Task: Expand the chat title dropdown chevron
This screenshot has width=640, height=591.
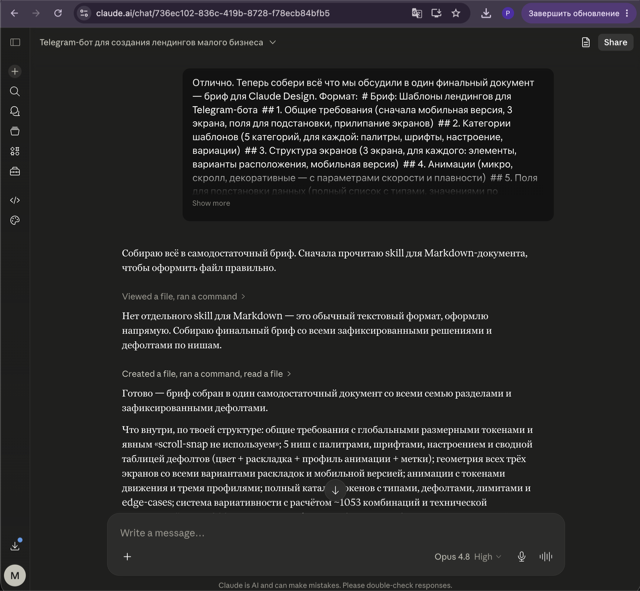Action: 273,42
